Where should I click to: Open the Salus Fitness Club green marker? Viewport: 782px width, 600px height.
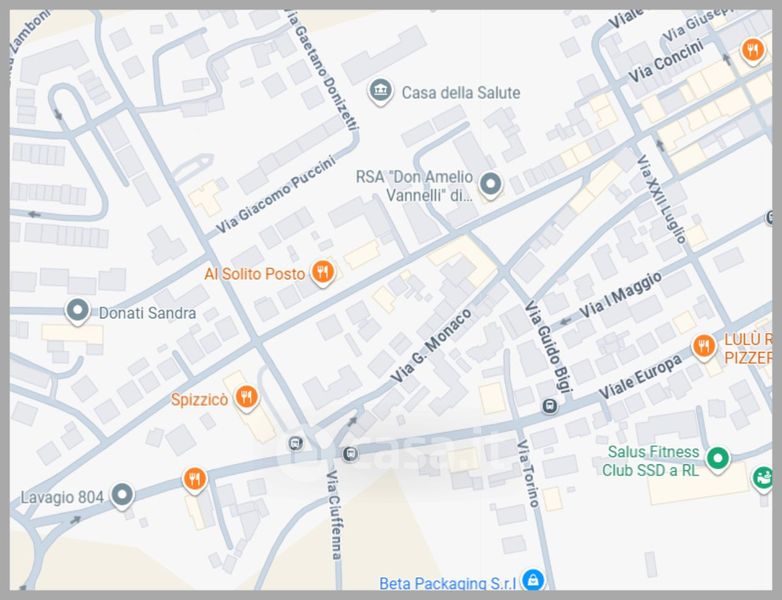point(717,459)
